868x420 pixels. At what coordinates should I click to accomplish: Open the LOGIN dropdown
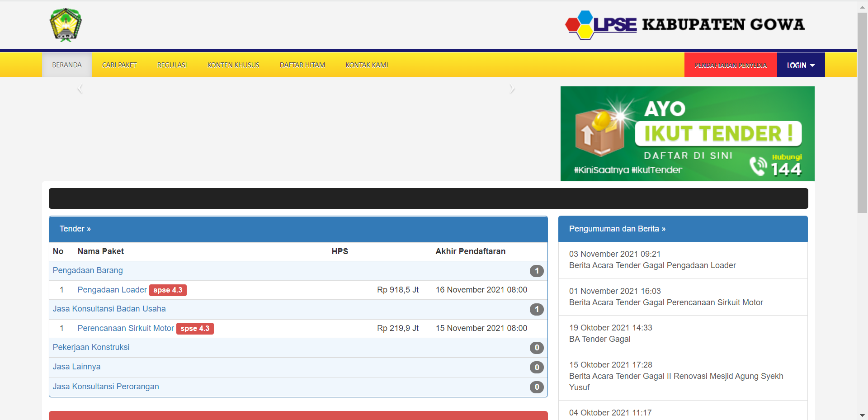800,65
